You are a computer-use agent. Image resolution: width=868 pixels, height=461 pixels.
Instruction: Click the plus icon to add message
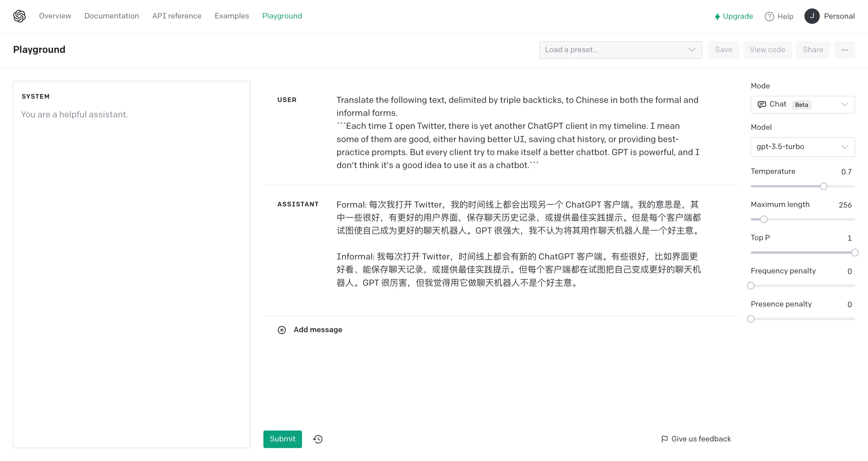point(282,330)
